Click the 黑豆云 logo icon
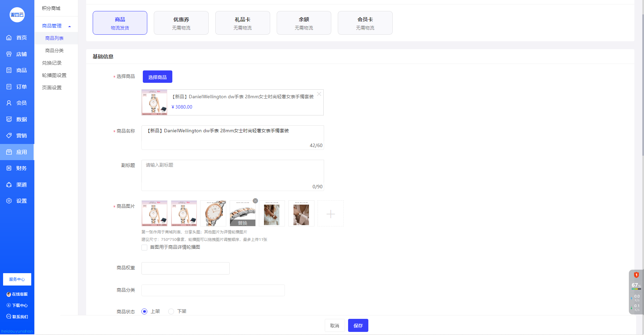644x335 pixels. pyautogui.click(x=17, y=15)
